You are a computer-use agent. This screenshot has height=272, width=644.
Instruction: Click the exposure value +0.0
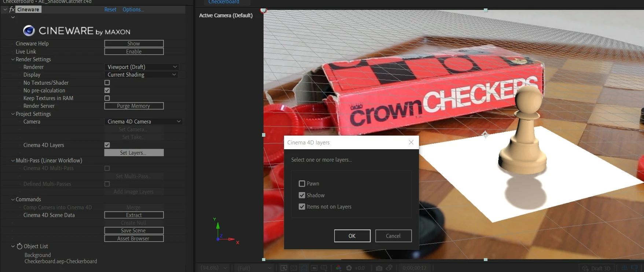pyautogui.click(x=360, y=268)
